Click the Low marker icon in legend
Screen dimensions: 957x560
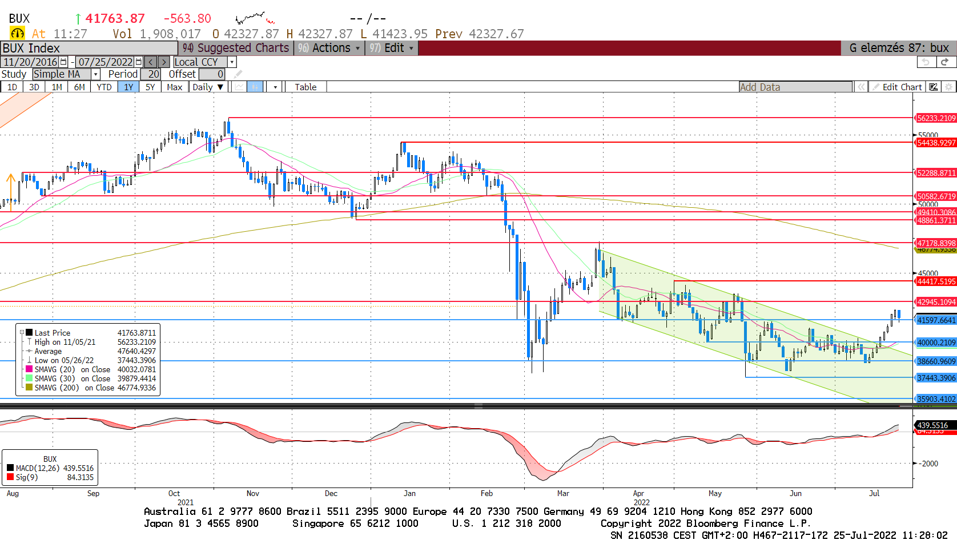[29, 360]
